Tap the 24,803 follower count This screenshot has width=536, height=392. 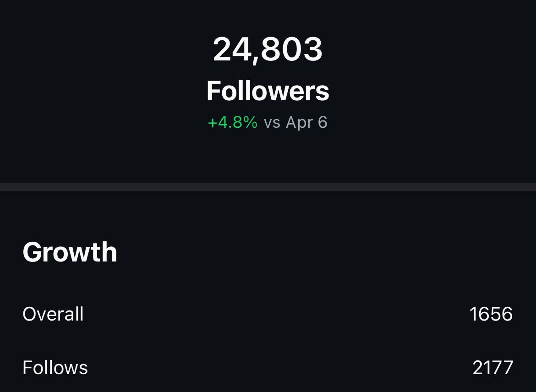[x=268, y=50]
